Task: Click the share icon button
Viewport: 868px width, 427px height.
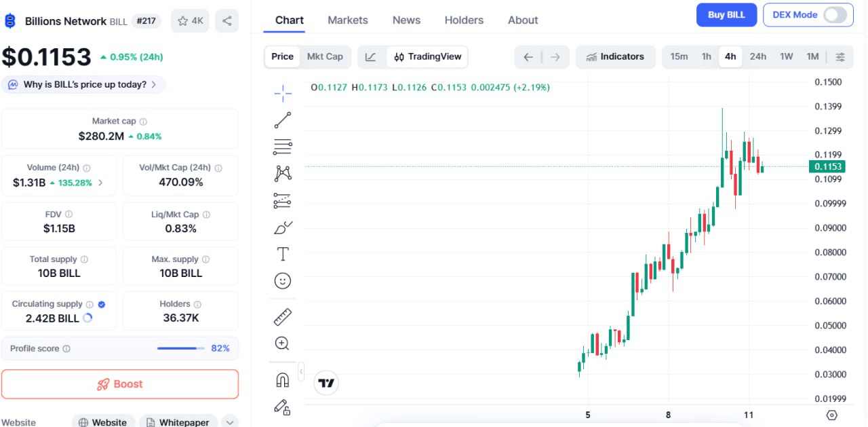Action: [x=226, y=21]
